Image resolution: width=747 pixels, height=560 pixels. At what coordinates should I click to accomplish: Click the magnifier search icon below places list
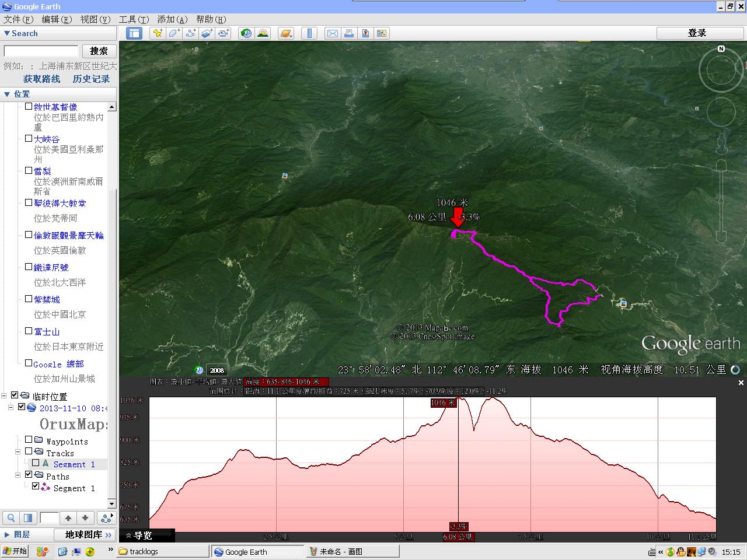(x=11, y=518)
